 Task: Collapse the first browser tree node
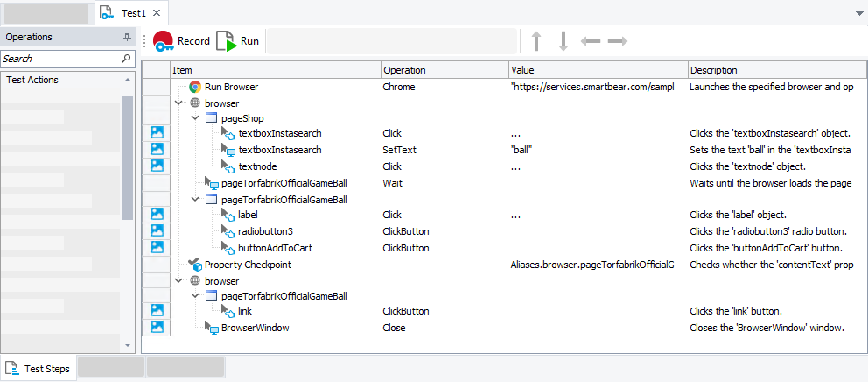pyautogui.click(x=178, y=103)
